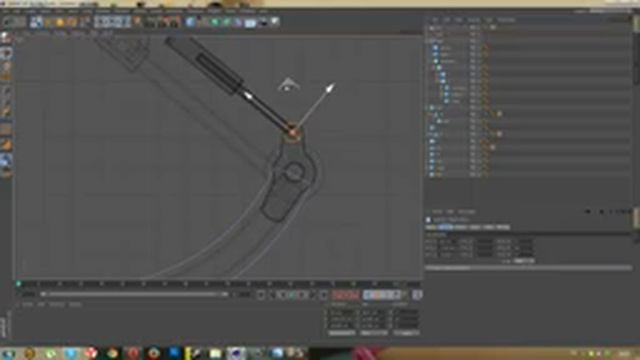This screenshot has width=640, height=360.
Task: Click current frame field left of slider
Action: point(28,294)
